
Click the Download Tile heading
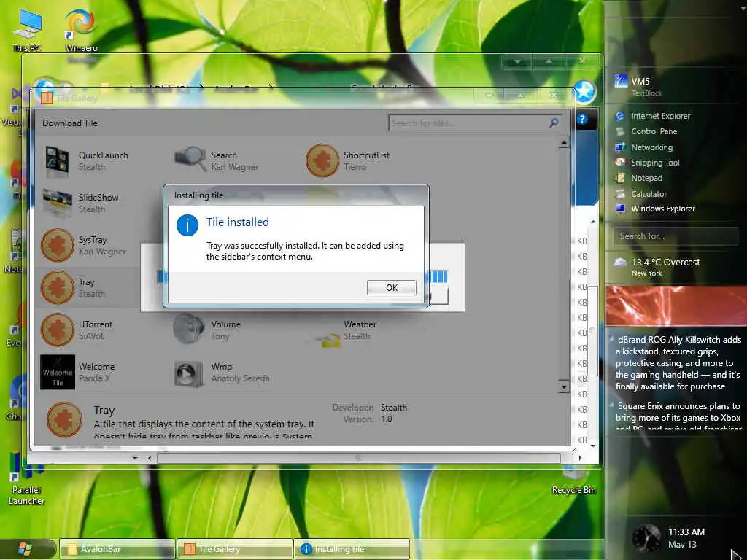pos(69,122)
